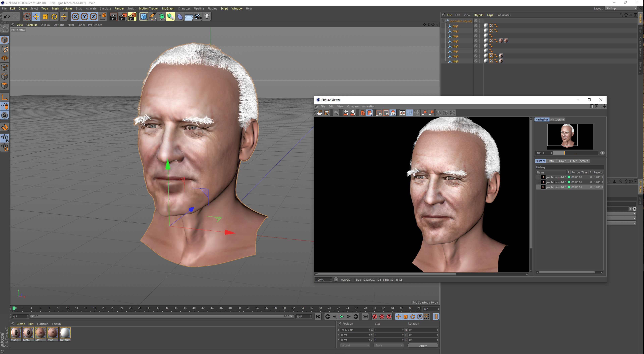Enable the Snap (S) icon in left palette
This screenshot has width=644, height=354.
[5, 115]
